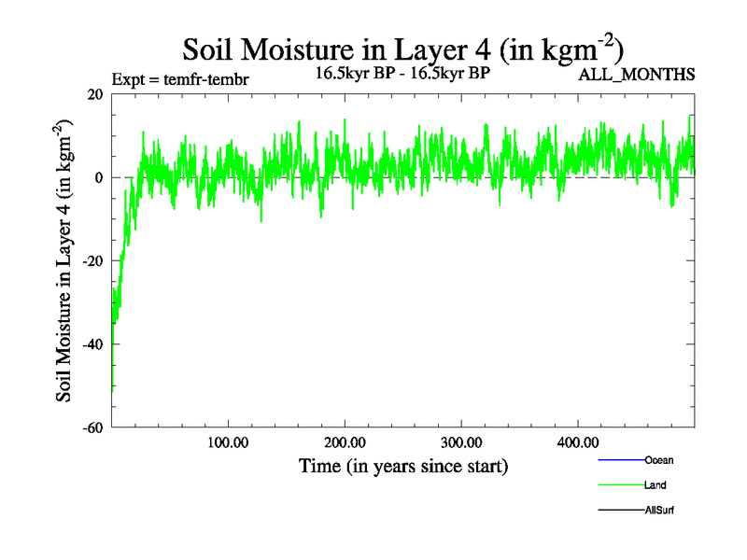Click the -20 y-axis tick label
Screen dimensions: 747x560
92,261
